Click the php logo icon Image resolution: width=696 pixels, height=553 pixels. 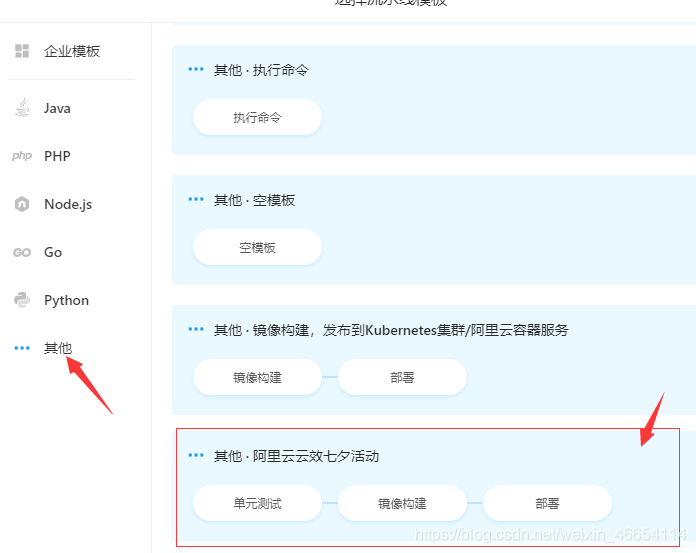click(x=22, y=156)
